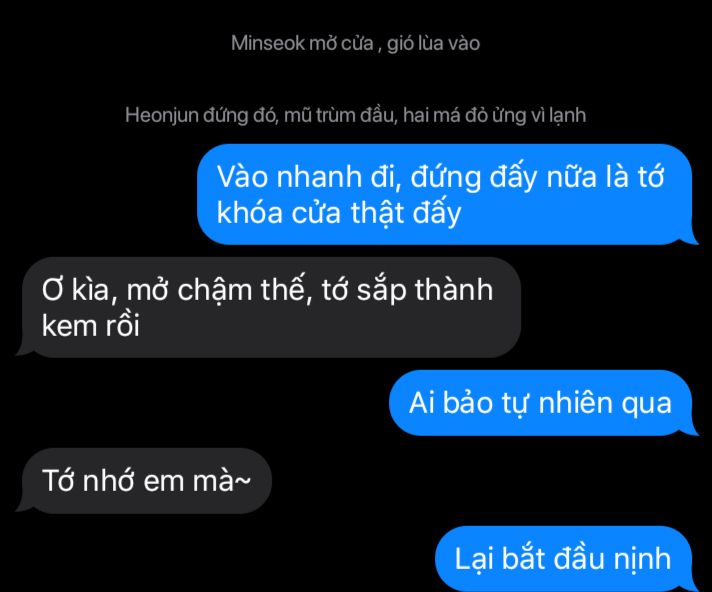Tap the narration line starting with 'Heonjun đứng đó'
This screenshot has width=712, height=592.
pos(356,115)
